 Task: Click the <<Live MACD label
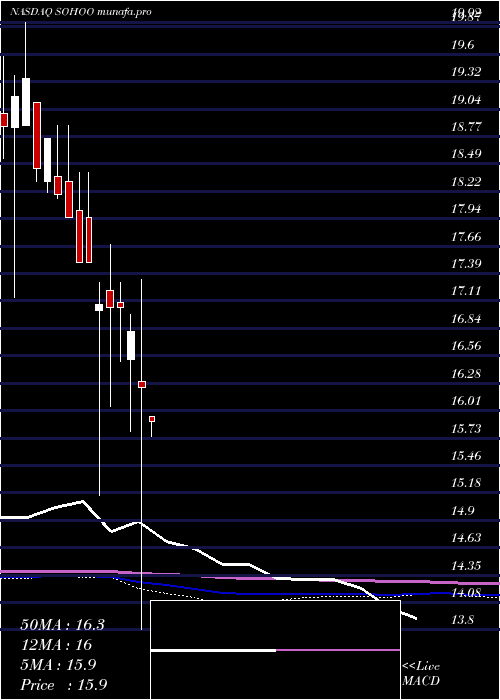tap(421, 674)
